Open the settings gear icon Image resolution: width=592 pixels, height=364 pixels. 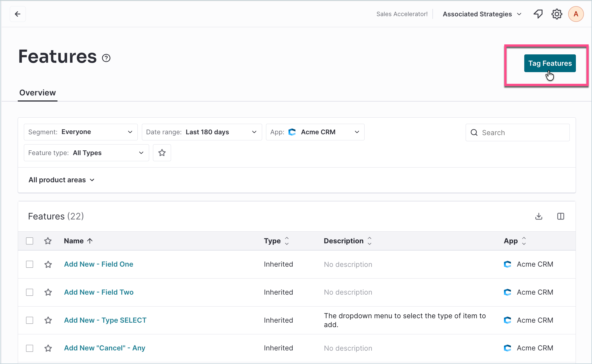point(557,14)
